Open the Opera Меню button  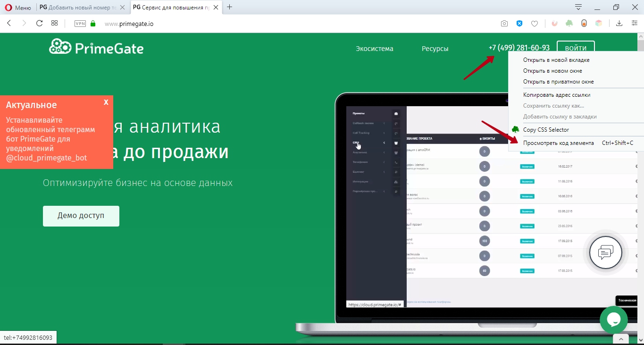(x=18, y=8)
